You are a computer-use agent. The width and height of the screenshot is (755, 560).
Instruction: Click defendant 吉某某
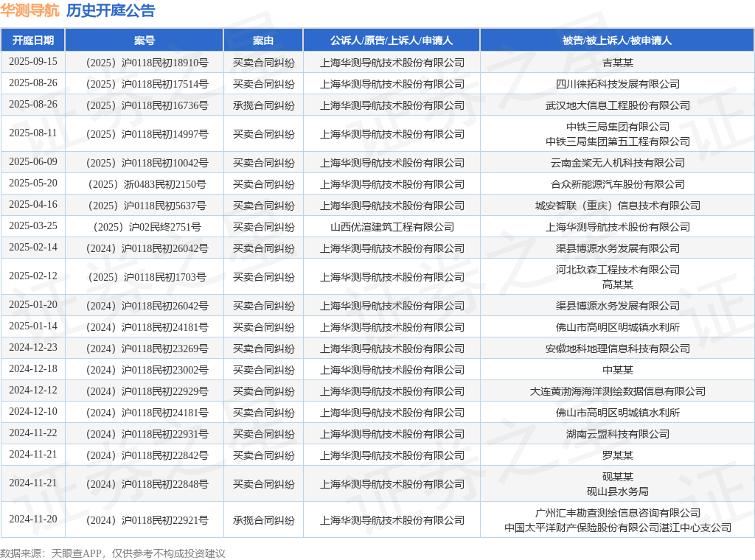pos(618,63)
